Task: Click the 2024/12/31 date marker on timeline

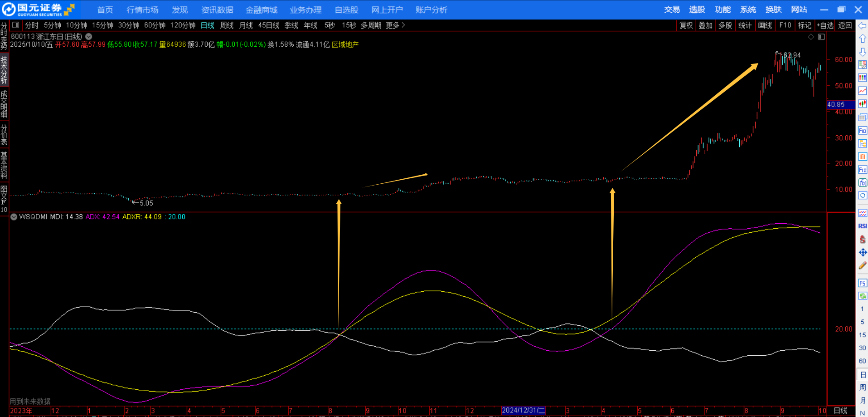Action: pyautogui.click(x=523, y=410)
